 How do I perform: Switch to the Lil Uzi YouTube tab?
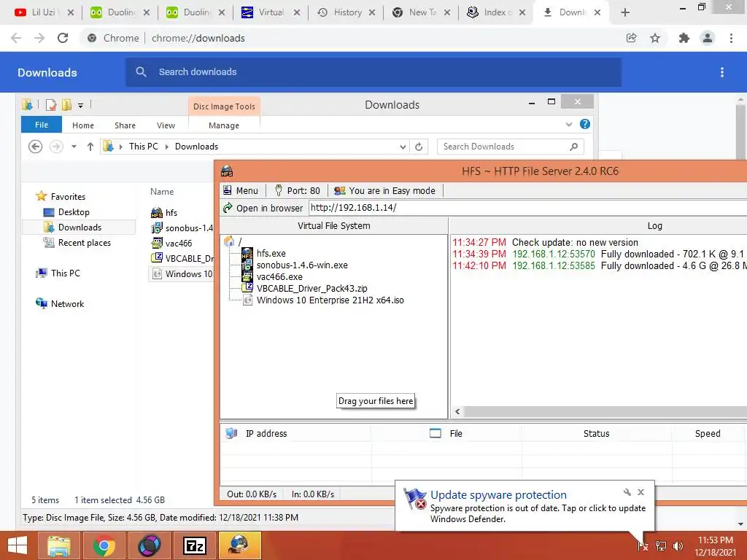44,12
